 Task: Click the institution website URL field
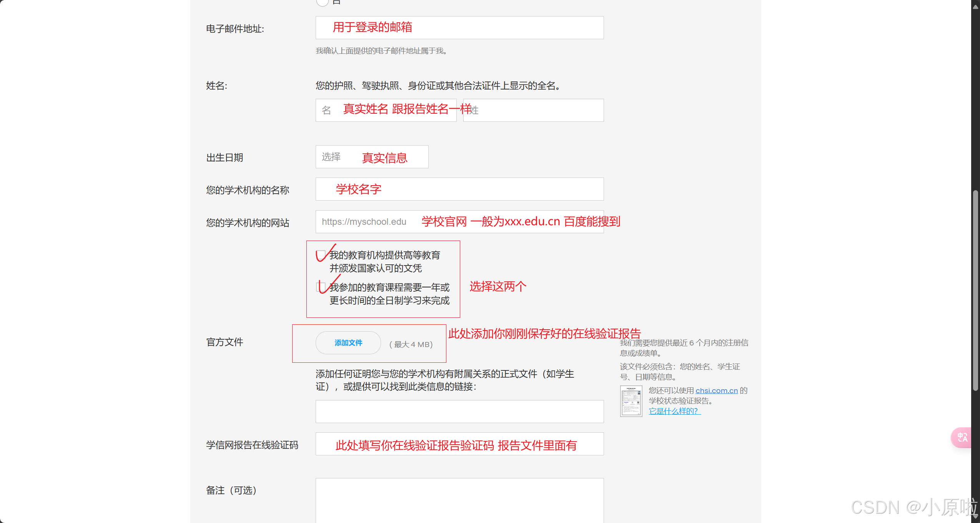(459, 222)
